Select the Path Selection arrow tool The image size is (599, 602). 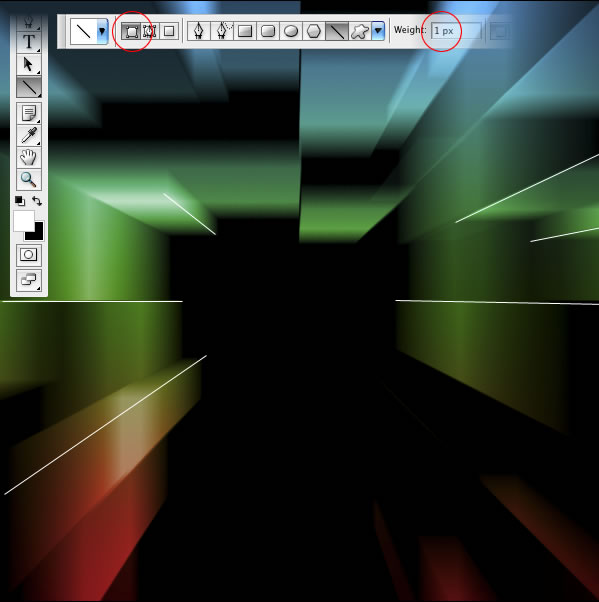(x=29, y=64)
